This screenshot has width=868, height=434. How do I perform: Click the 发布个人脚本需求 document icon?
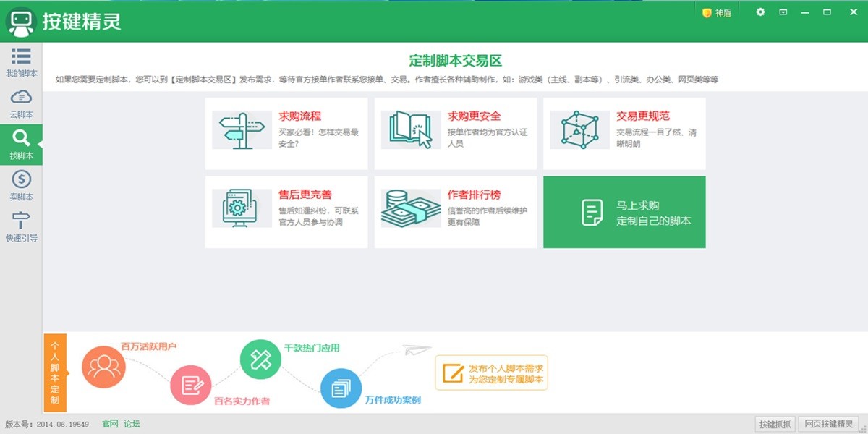pyautogui.click(x=453, y=373)
